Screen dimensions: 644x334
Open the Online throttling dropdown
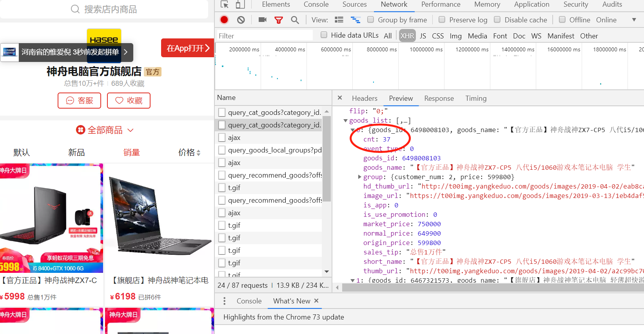coord(634,20)
